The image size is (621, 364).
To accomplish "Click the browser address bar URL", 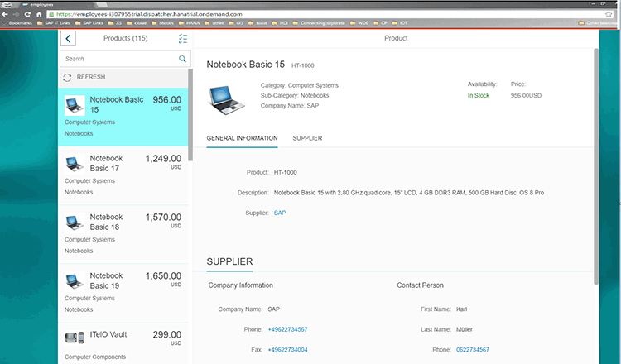I will 149,14.
